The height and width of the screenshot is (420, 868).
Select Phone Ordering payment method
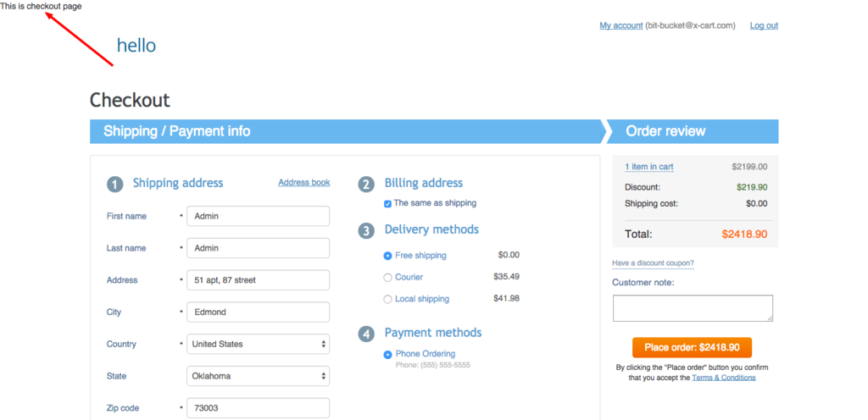coord(388,355)
